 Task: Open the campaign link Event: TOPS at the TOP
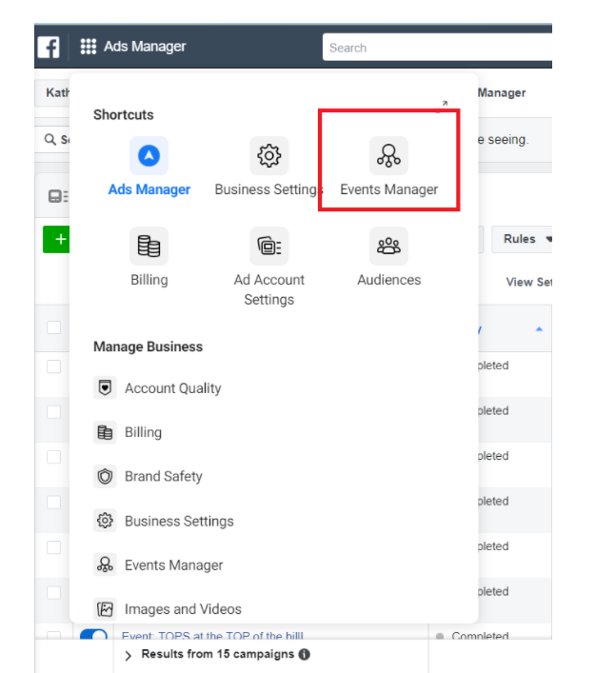click(212, 635)
